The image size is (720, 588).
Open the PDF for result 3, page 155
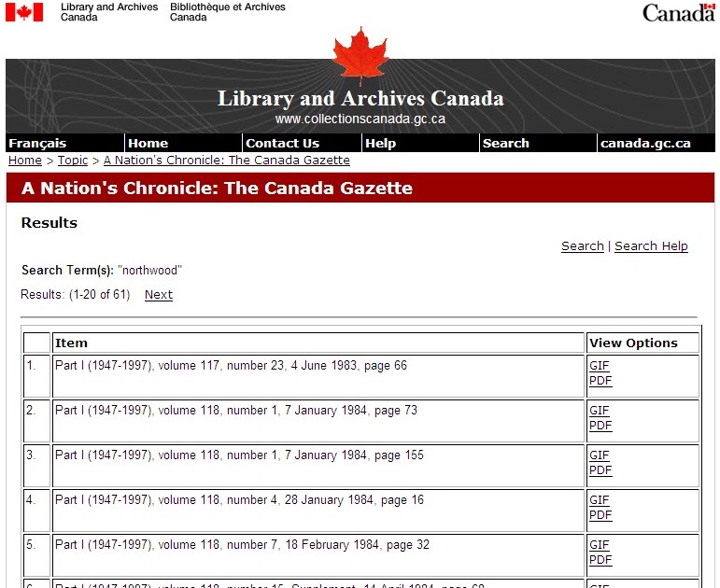[x=600, y=470]
